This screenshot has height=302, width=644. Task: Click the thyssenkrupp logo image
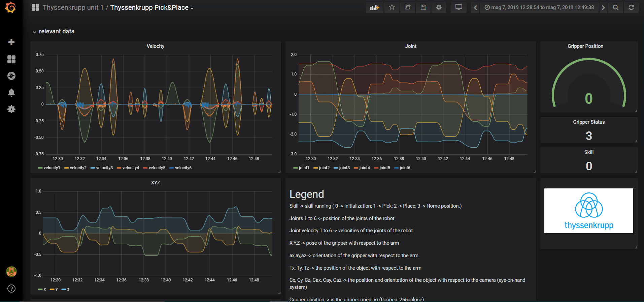point(589,211)
